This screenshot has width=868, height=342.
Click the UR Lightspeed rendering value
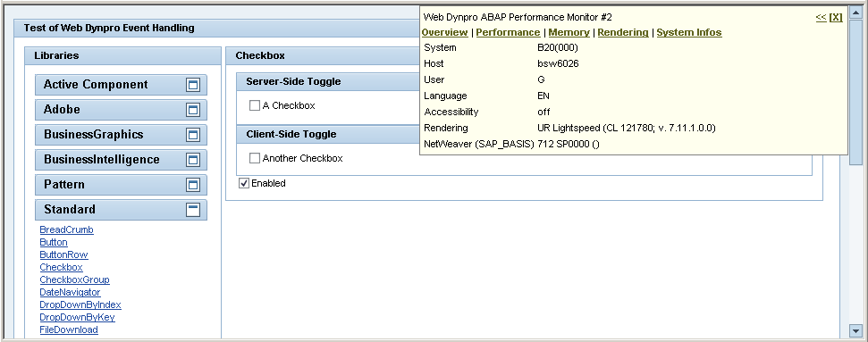click(x=627, y=129)
